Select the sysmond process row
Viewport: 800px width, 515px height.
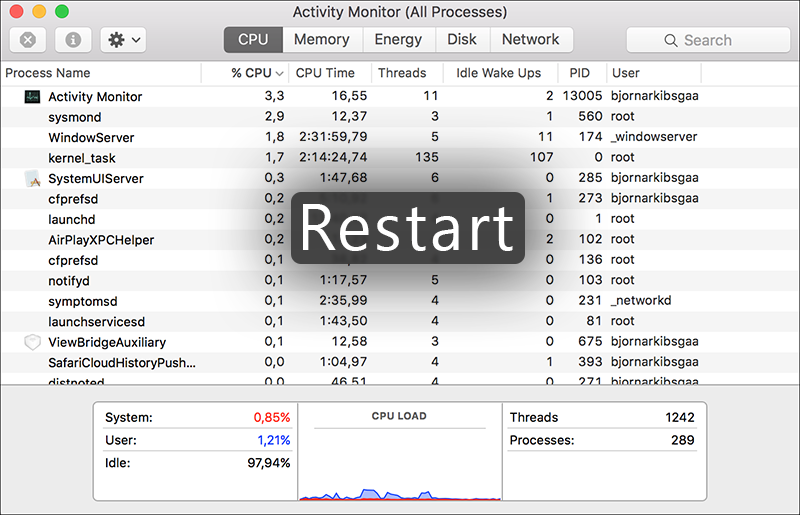(400, 117)
